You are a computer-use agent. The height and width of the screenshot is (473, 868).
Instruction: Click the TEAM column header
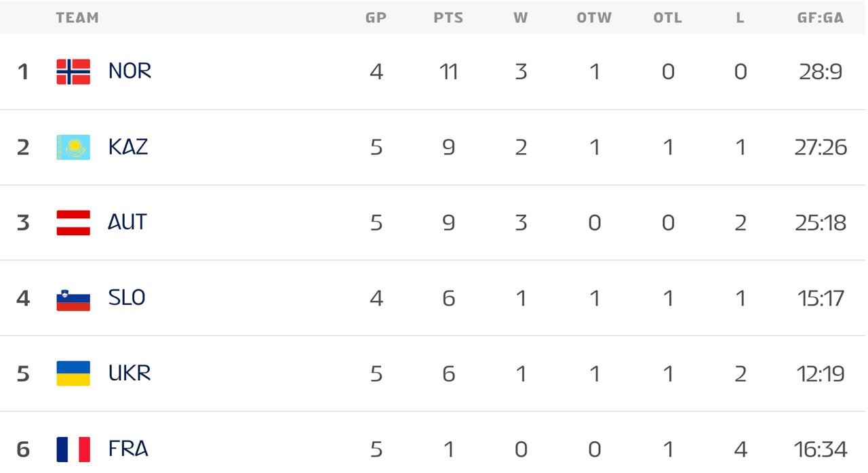pos(77,18)
